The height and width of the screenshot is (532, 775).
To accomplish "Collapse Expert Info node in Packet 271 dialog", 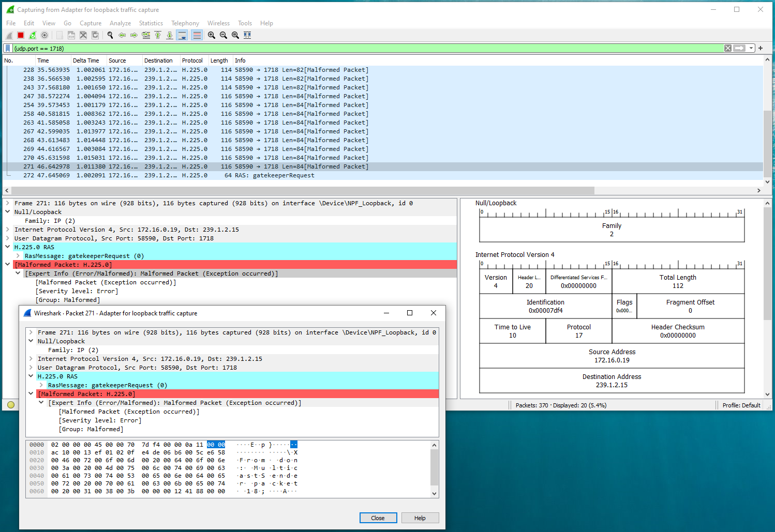I will click(x=41, y=403).
